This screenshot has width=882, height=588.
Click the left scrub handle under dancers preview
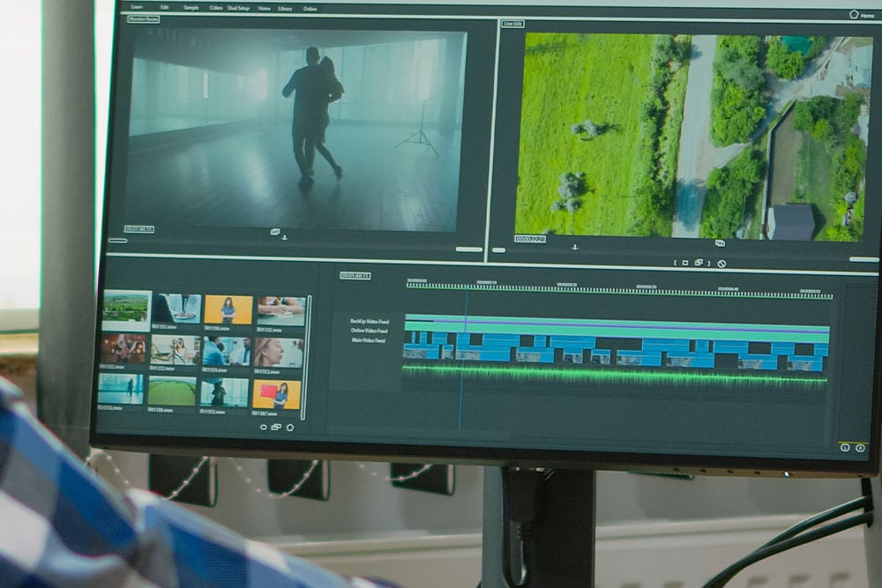coord(117,241)
